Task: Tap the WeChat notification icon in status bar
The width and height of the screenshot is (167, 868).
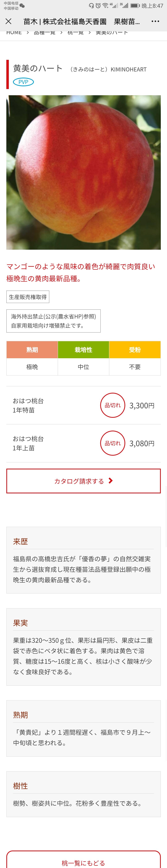Action: (x=22, y=6)
